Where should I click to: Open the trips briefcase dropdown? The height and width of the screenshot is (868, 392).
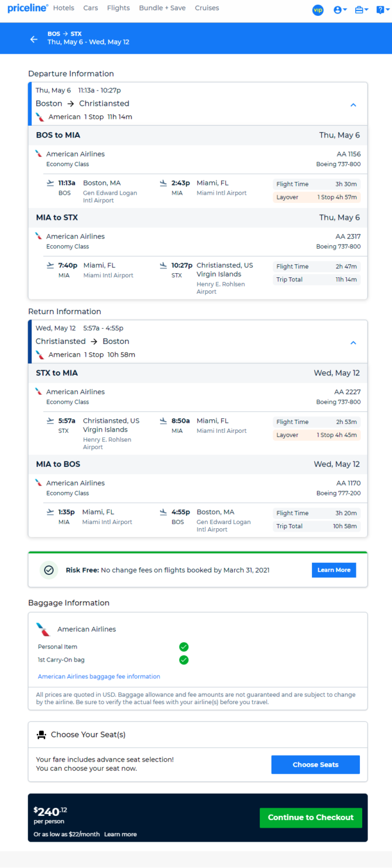click(x=362, y=10)
